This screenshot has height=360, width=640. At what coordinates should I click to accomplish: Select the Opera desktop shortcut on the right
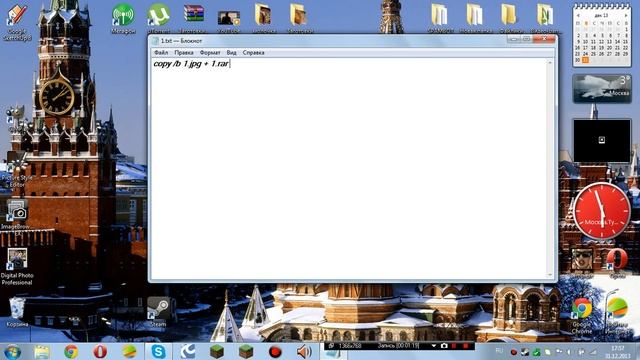(617, 263)
